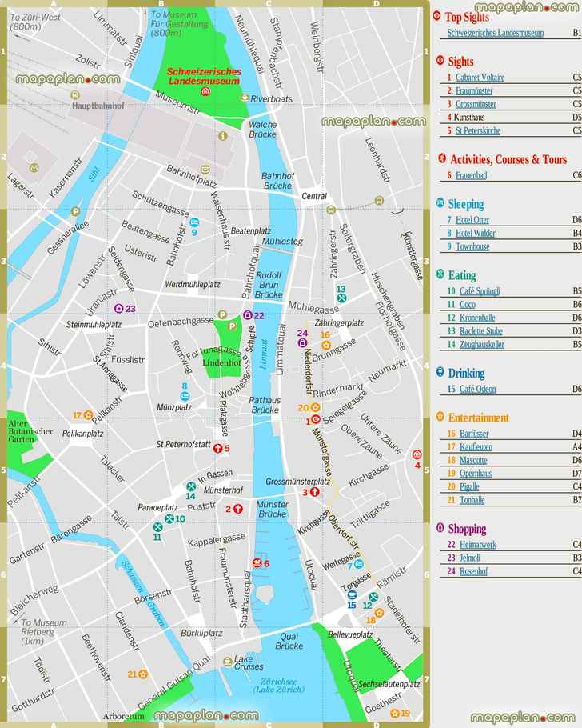Click map marker 15 café icon near Torgasse
Viewport: 582px width, 728px height.
tap(352, 595)
